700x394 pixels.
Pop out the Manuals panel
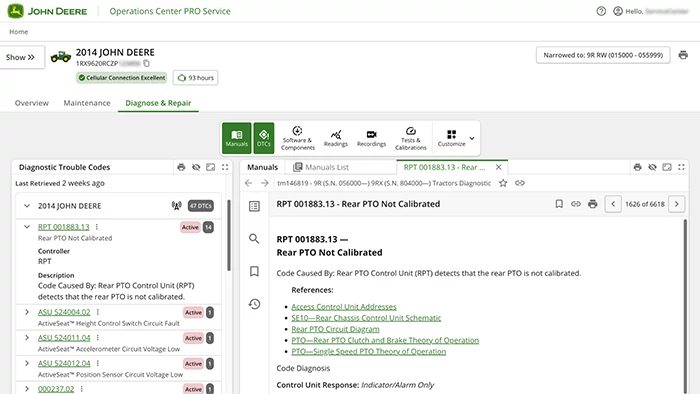pyautogui.click(x=667, y=167)
